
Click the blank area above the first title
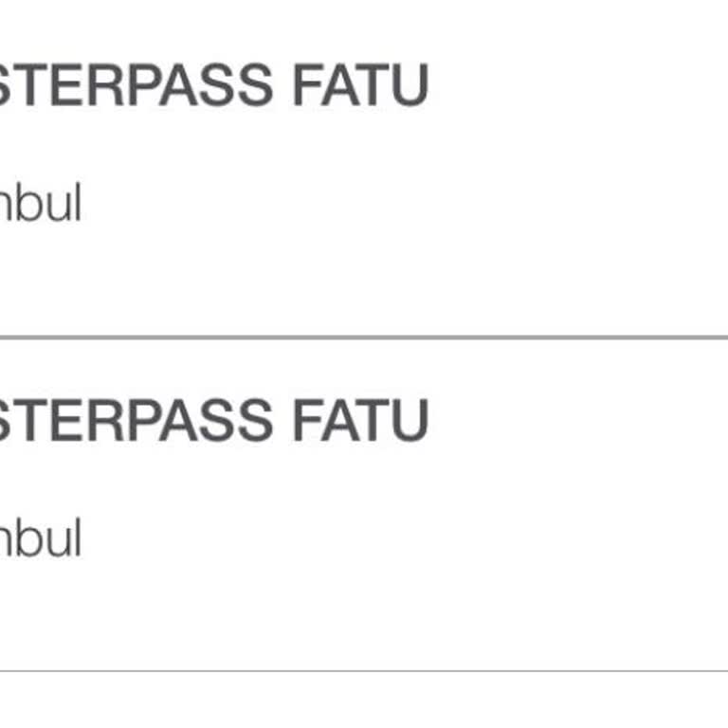364,27
